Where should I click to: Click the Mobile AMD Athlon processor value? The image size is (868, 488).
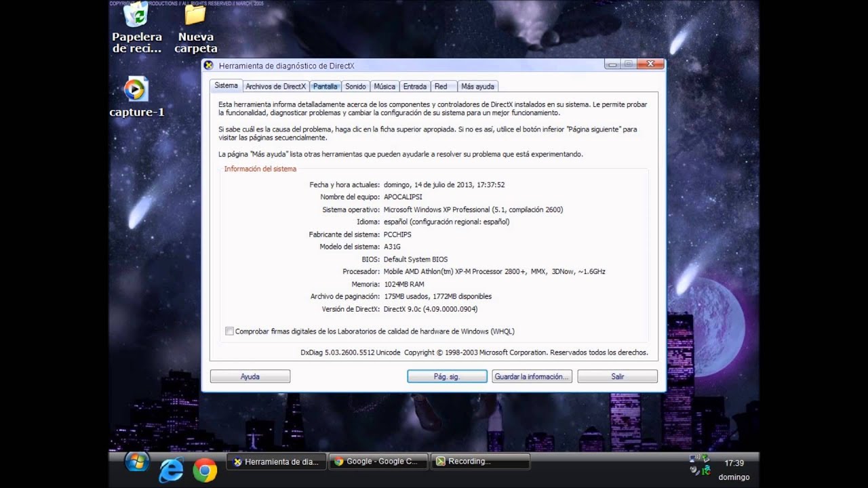(x=494, y=272)
